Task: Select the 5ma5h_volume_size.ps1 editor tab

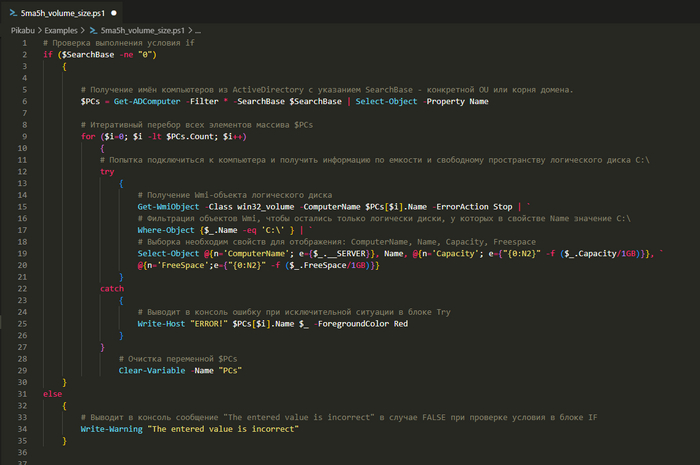Action: click(64, 13)
